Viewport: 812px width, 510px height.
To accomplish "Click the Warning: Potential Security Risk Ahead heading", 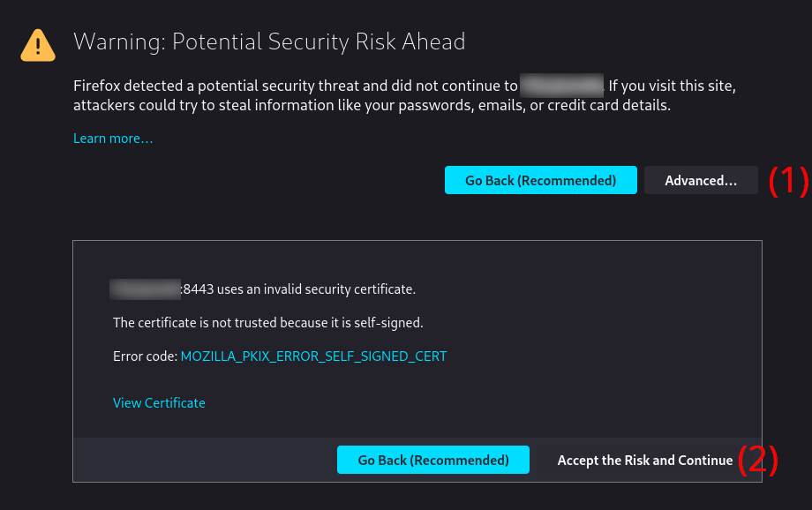I will tap(269, 42).
